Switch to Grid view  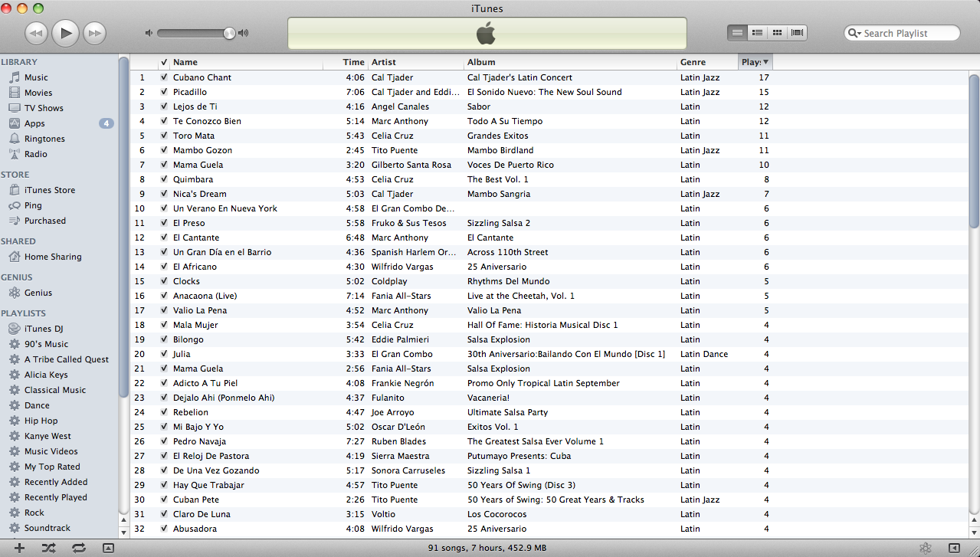tap(777, 33)
